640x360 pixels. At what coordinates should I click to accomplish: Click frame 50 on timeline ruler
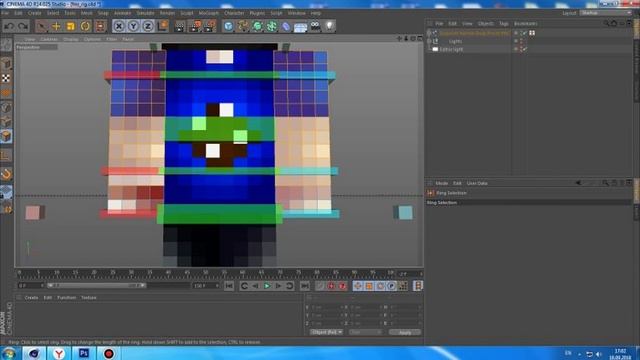click(205, 272)
